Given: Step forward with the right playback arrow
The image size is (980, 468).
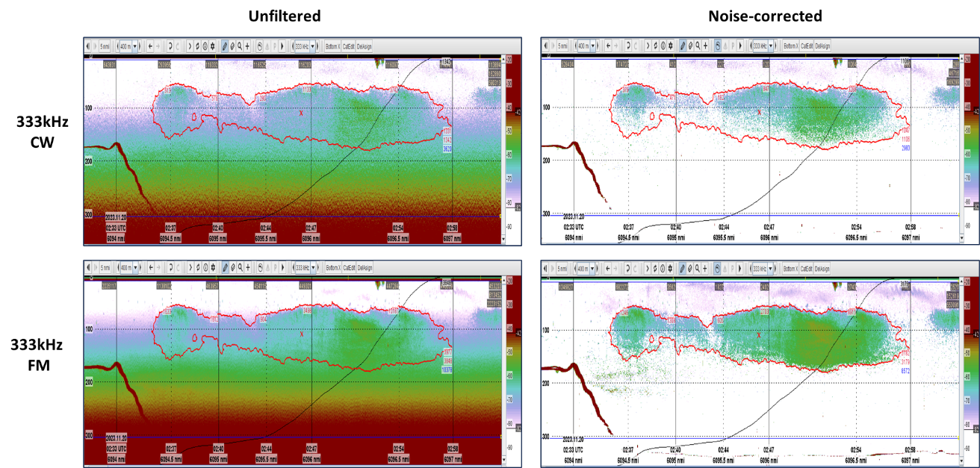Looking at the screenshot, I should pyautogui.click(x=282, y=46).
